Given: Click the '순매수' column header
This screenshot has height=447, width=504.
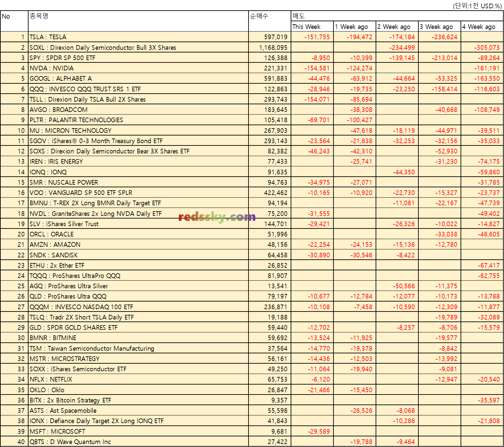Looking at the screenshot, I should [270, 21].
